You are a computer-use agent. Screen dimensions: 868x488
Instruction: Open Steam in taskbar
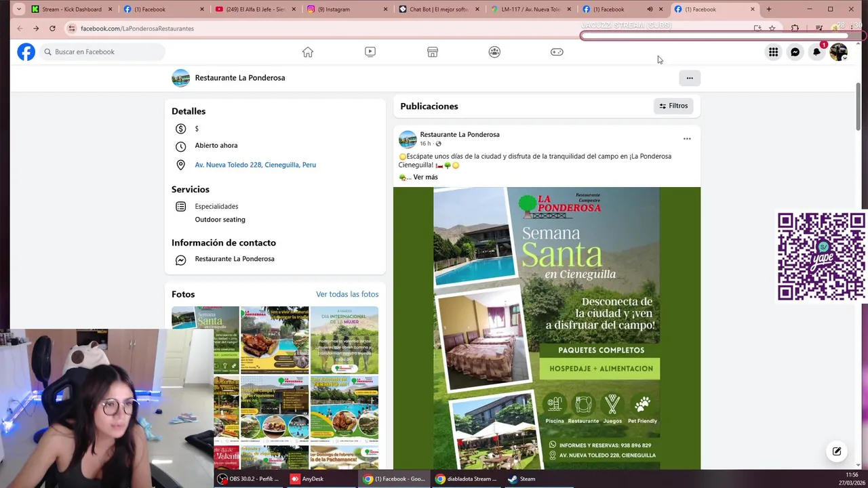point(522,479)
